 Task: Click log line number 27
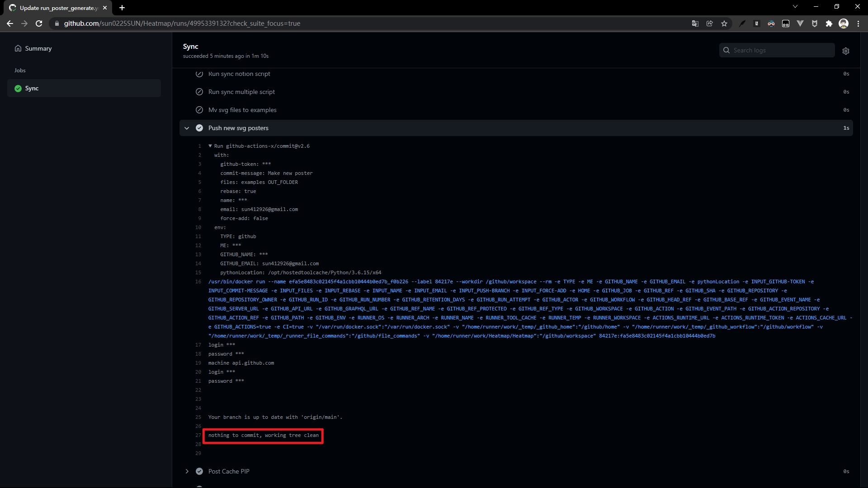coord(198,435)
